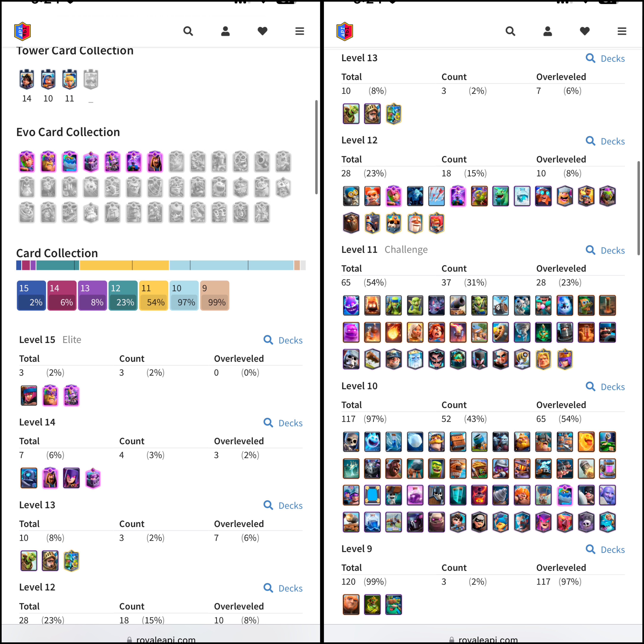Click the Level 9 tile showing 99%

pos(215,296)
